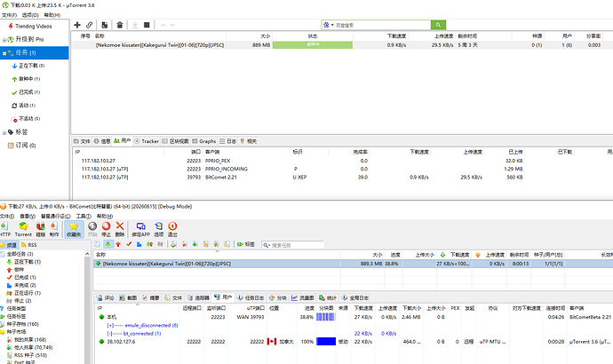Collapse the 任务 (1) tree node in µTorrent
Image resolution: width=613 pixels, height=364 pixels.
[x=4, y=53]
